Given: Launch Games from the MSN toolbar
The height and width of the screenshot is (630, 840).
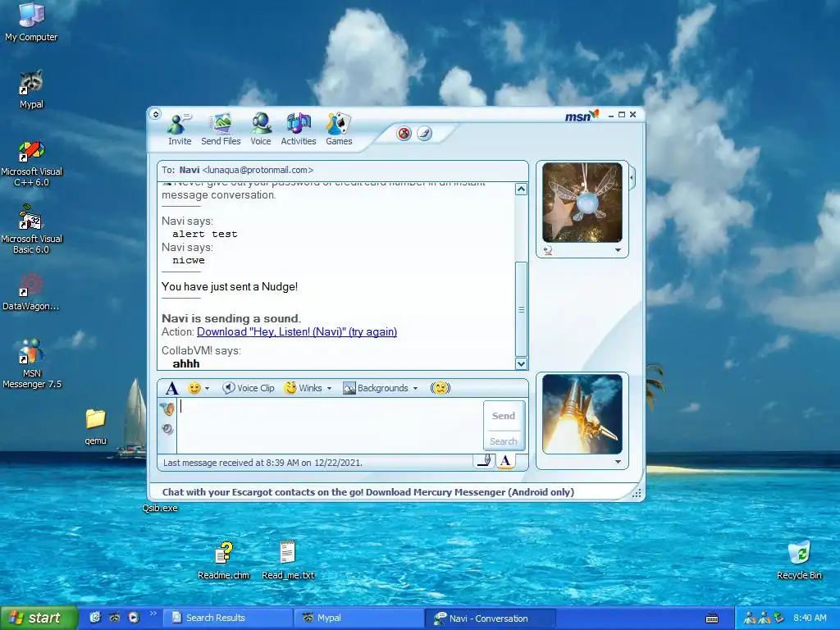Looking at the screenshot, I should [339, 129].
